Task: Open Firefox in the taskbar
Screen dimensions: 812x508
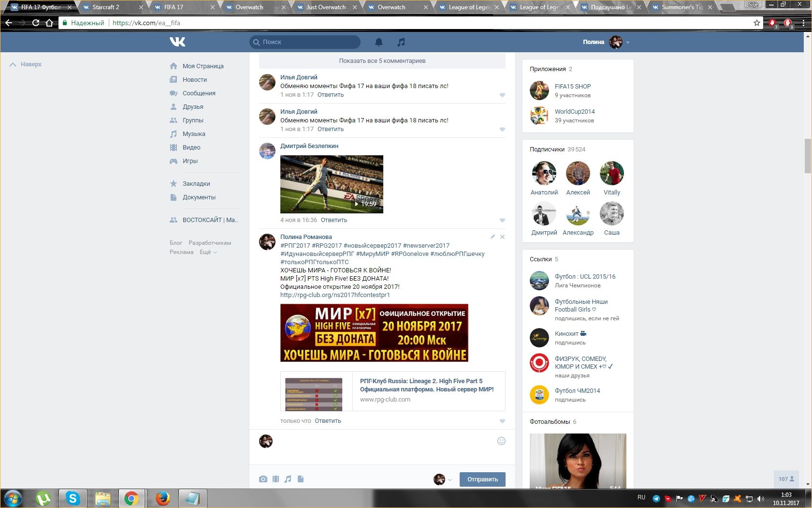Action: [162, 498]
